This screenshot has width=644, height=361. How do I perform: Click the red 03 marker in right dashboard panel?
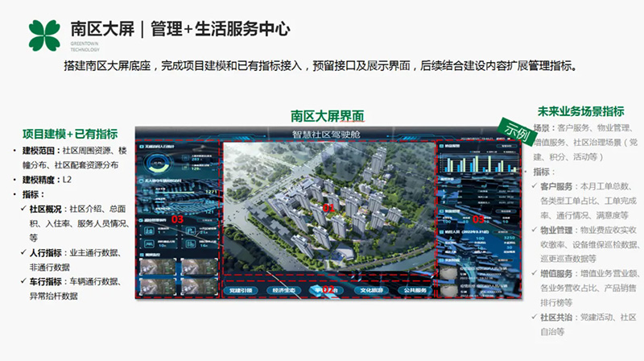pyautogui.click(x=478, y=218)
